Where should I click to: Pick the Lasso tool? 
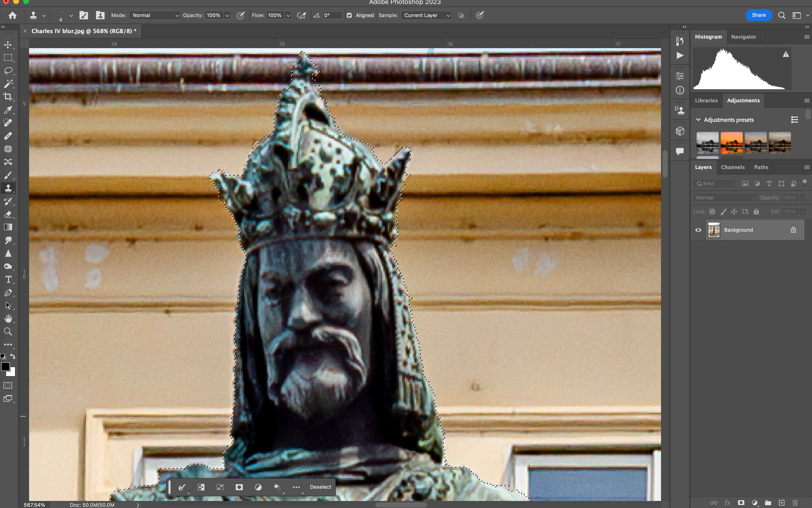pos(8,70)
